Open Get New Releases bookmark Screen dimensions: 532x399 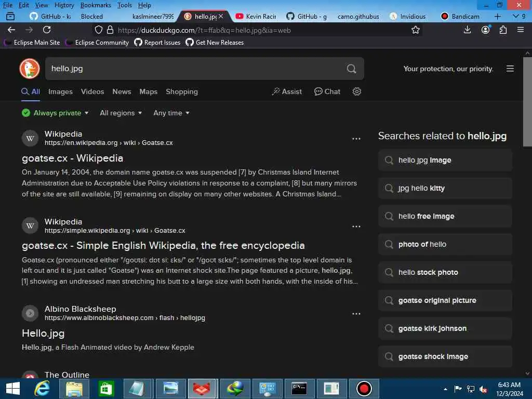(x=215, y=43)
